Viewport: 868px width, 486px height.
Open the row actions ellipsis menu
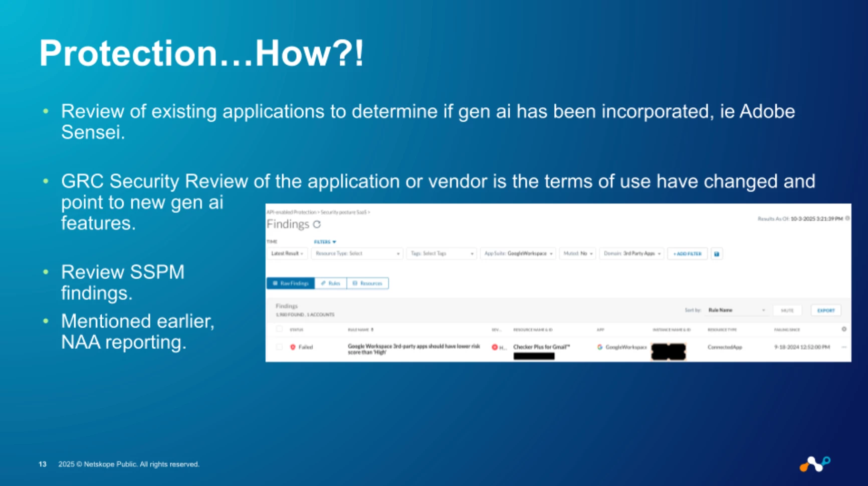tap(844, 347)
